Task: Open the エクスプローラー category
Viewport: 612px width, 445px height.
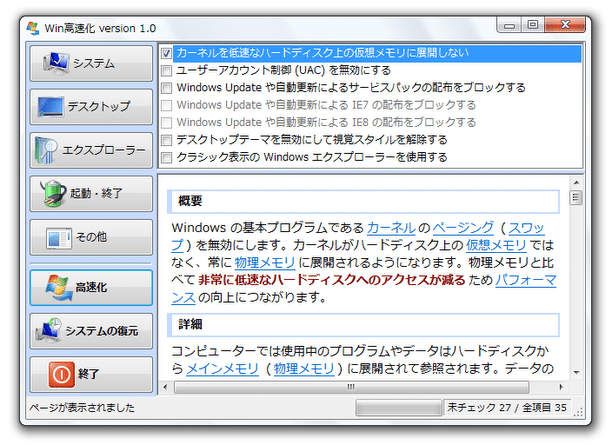Action: pyautogui.click(x=91, y=150)
